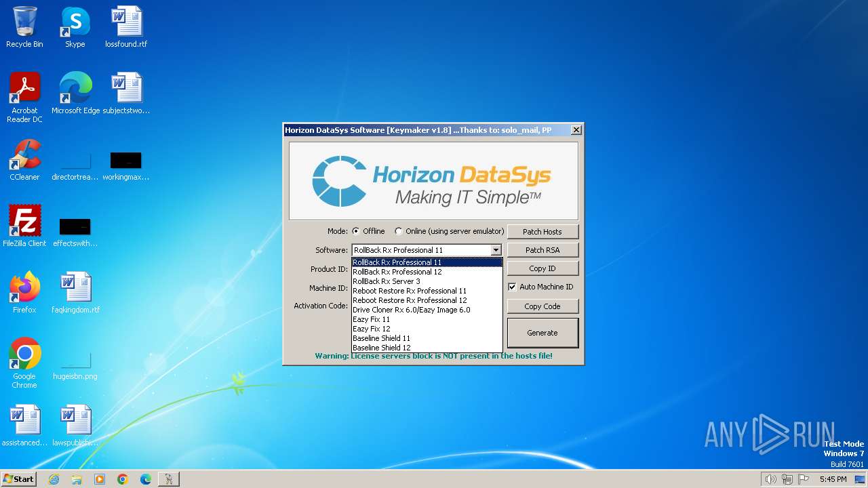
Task: Select the directortrea desktop file
Action: point(75,166)
